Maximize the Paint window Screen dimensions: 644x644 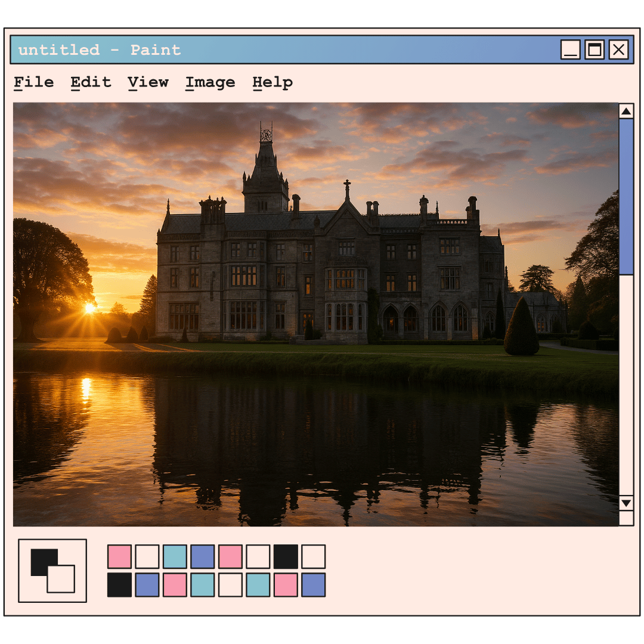(x=595, y=49)
